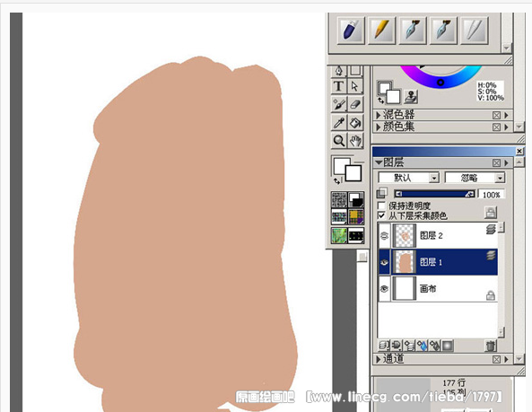Screen dimensions: 532x412
Task: Collapse the 图层 panel
Action: [379, 162]
